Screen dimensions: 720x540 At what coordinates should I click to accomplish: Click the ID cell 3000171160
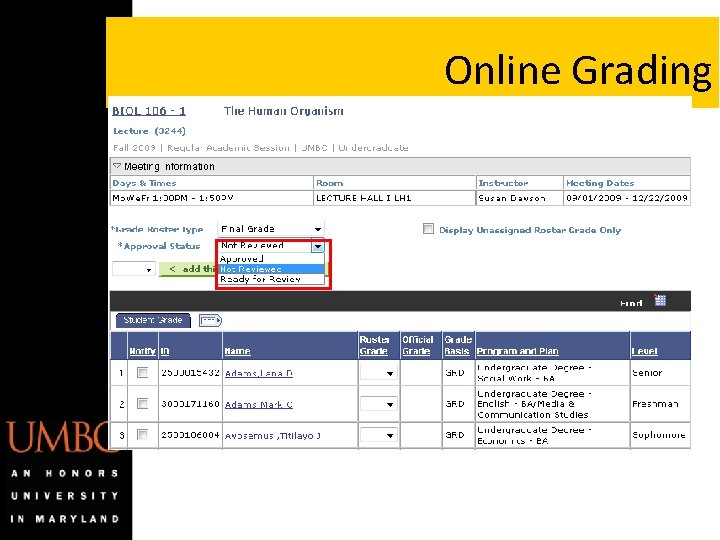[x=190, y=404]
